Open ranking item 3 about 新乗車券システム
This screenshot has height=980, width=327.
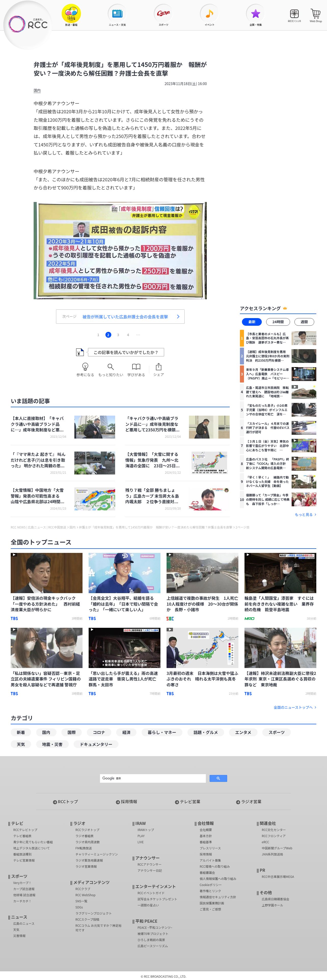tap(278, 374)
